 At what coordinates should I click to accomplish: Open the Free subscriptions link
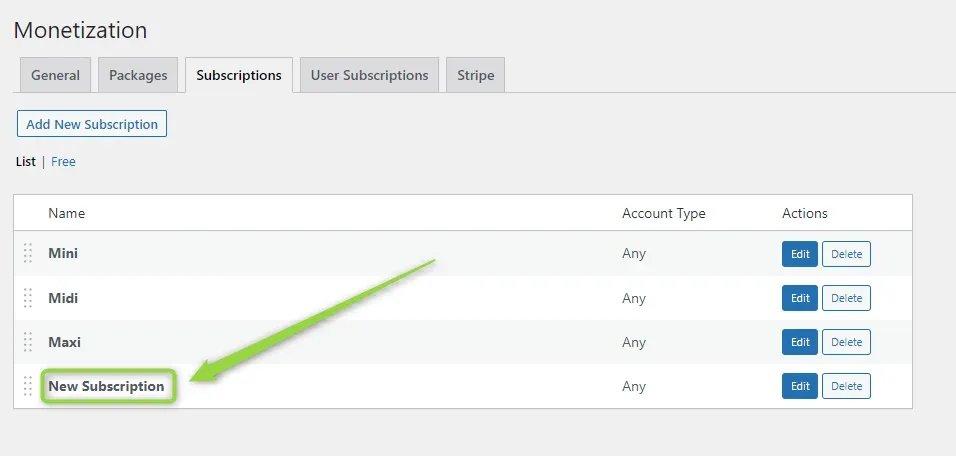click(63, 162)
